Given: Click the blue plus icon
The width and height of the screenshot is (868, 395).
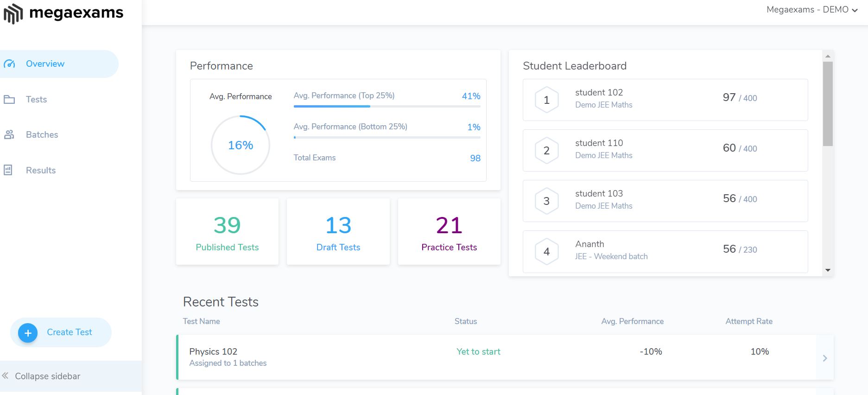Looking at the screenshot, I should click(28, 333).
